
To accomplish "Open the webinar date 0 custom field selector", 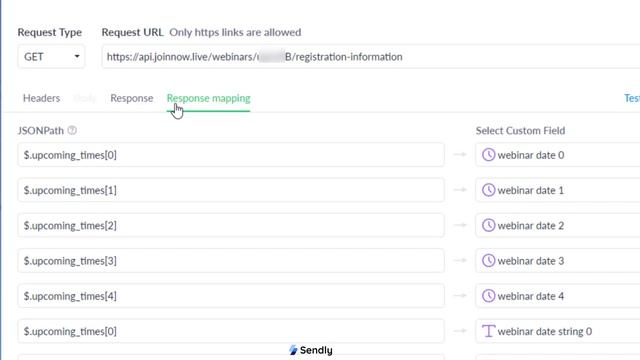I will pyautogui.click(x=558, y=155).
